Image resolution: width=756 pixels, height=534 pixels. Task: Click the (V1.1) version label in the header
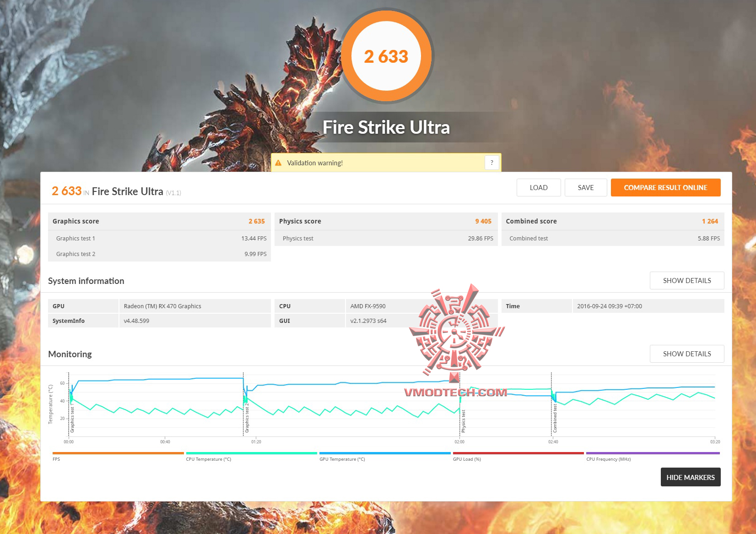pyautogui.click(x=173, y=193)
